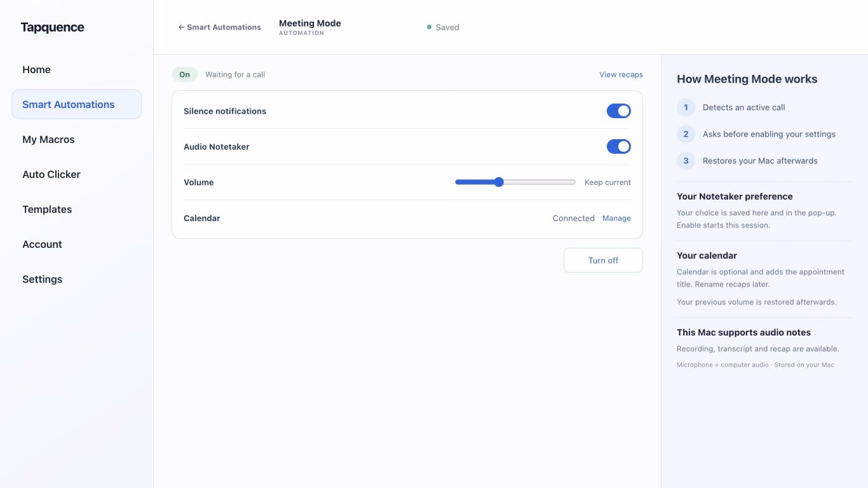Click the Calendar 'Connected' status
The image size is (868, 488).
tap(574, 218)
